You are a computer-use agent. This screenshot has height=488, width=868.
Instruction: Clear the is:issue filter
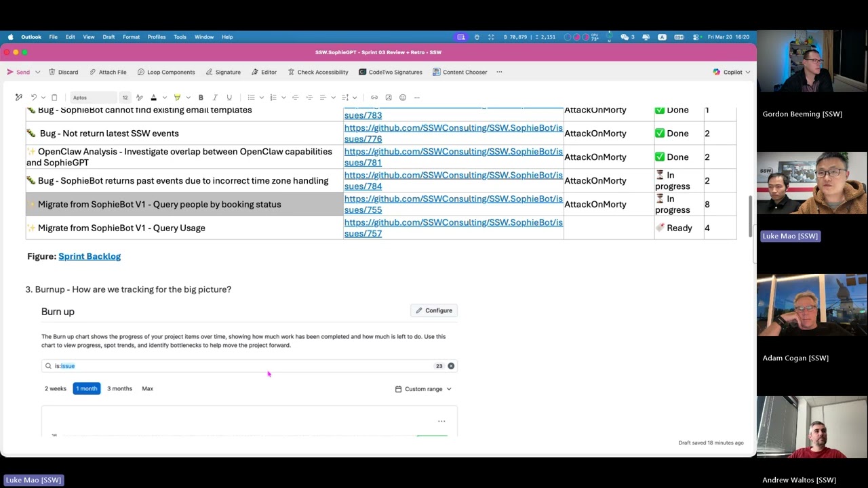[x=451, y=366]
